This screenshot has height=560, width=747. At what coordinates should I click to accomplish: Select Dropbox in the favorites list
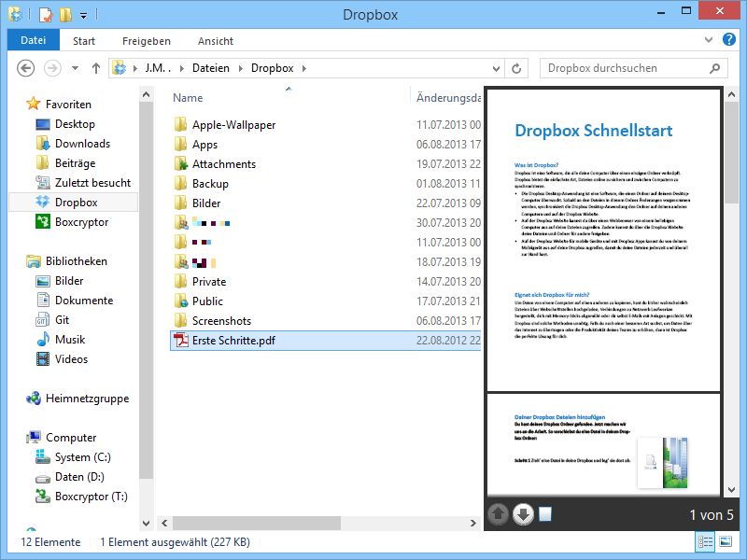76,202
